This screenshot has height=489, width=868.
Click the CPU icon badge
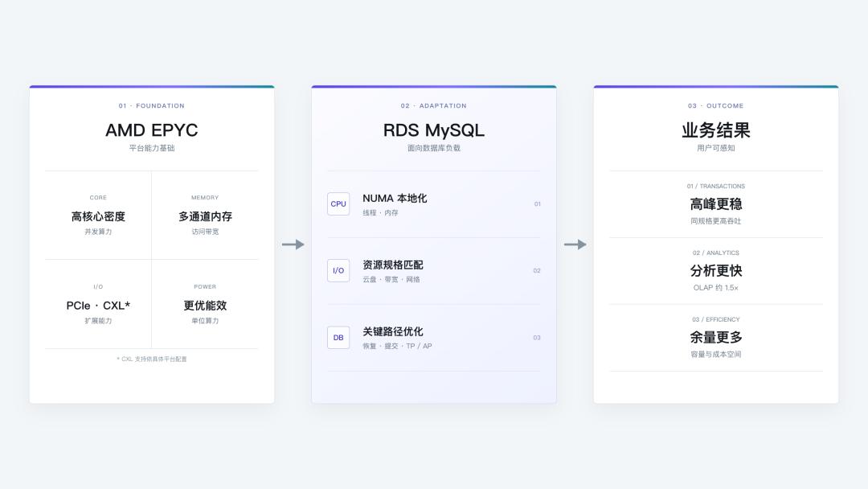click(x=338, y=203)
